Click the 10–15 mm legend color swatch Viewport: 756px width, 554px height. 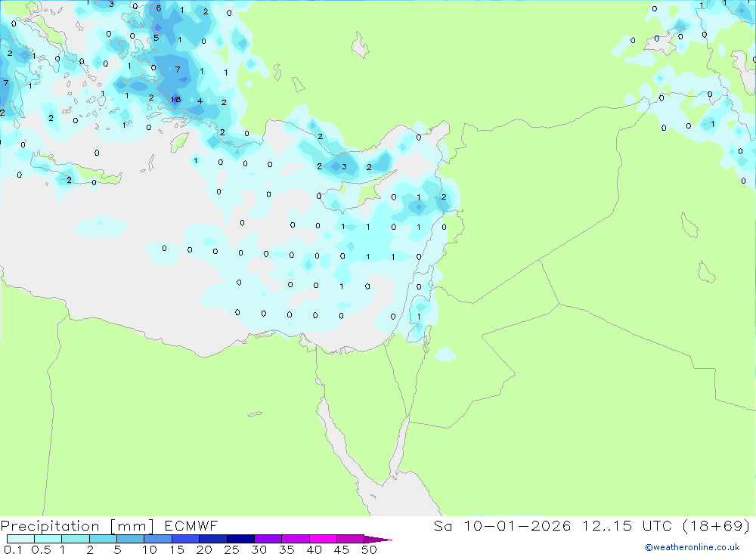pos(158,539)
